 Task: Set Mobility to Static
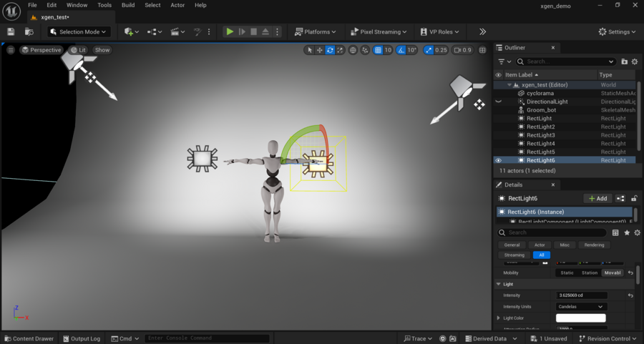point(567,272)
